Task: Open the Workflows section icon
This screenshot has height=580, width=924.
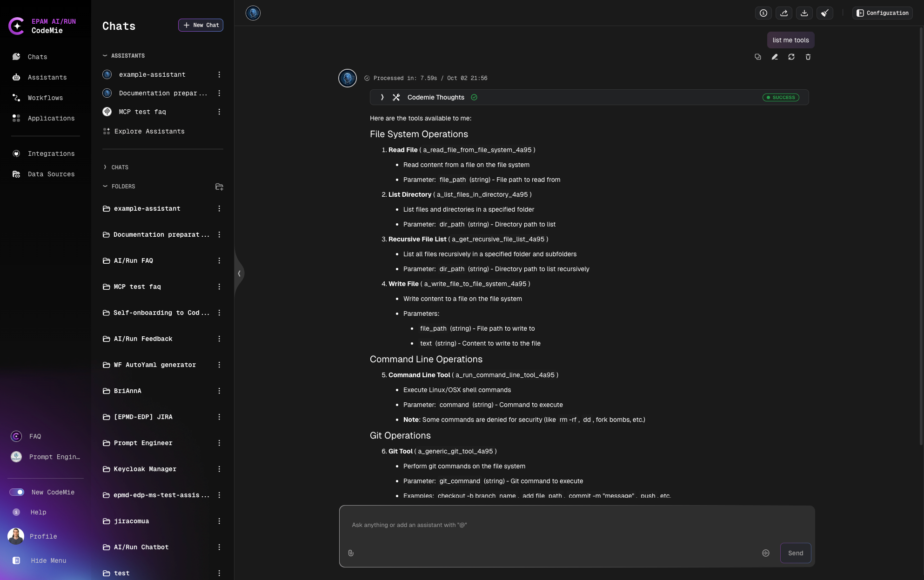Action: point(16,98)
